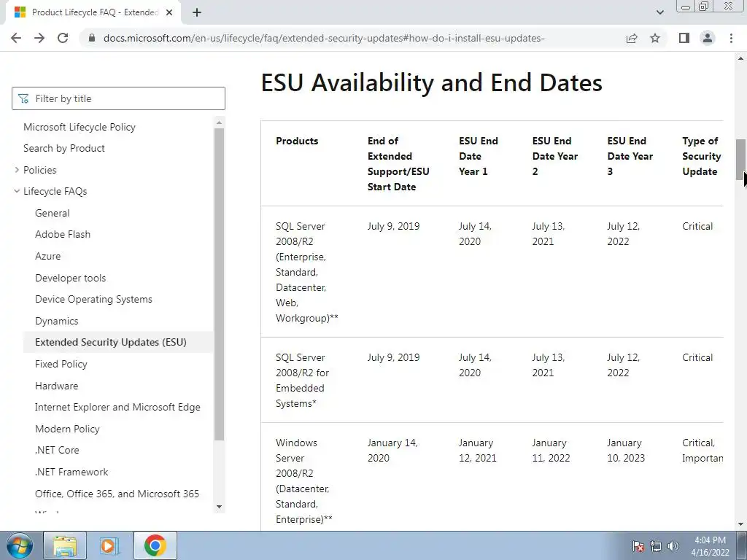Viewport: 747px width, 560px height.
Task: Open the Dynamics FAQ item
Action: click(x=57, y=321)
